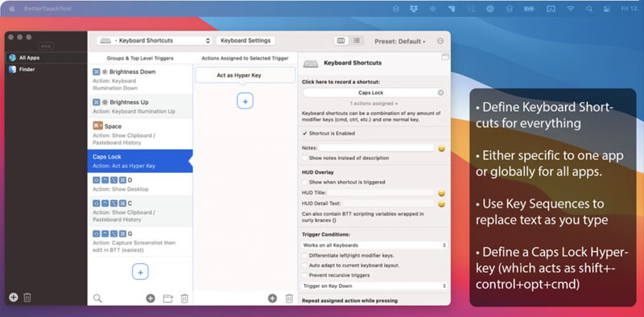Click the 1Password menu bar icon
Screen dimensions: 644x317
coord(490,9)
